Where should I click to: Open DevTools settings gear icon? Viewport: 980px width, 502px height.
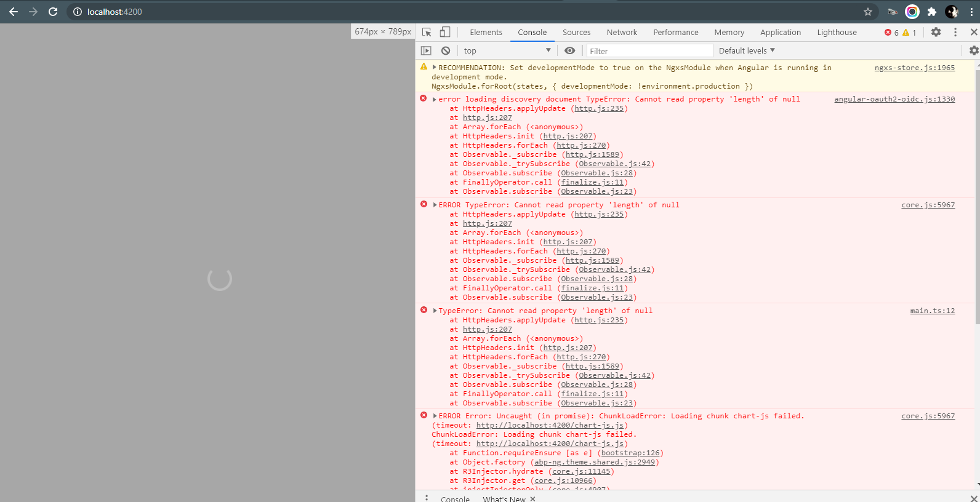(x=936, y=32)
